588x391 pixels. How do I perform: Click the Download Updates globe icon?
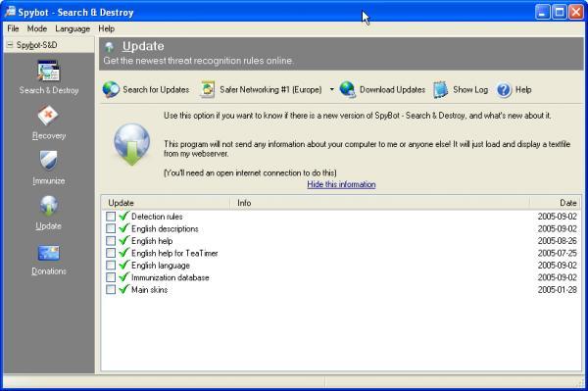[348, 89]
